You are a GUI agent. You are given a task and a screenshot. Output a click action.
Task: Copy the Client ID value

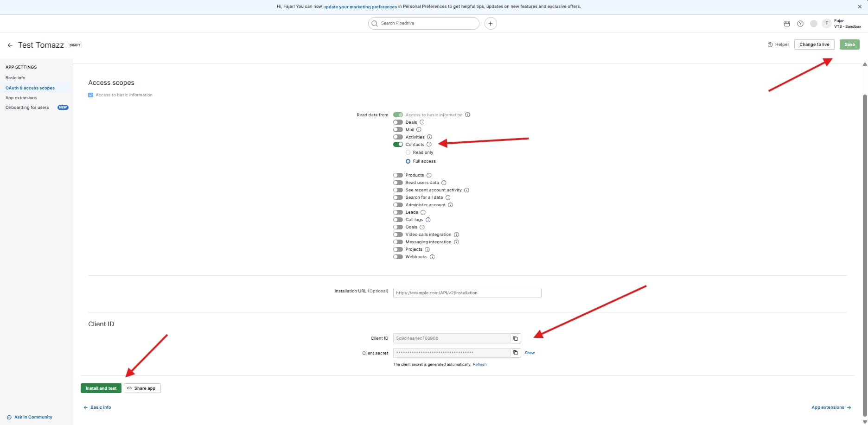click(x=516, y=338)
